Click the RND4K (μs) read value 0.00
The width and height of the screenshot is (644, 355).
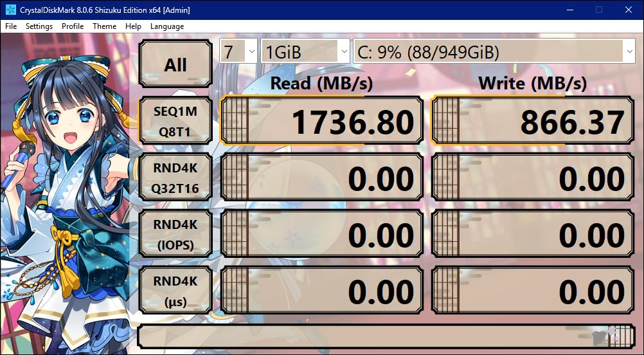pyautogui.click(x=321, y=291)
